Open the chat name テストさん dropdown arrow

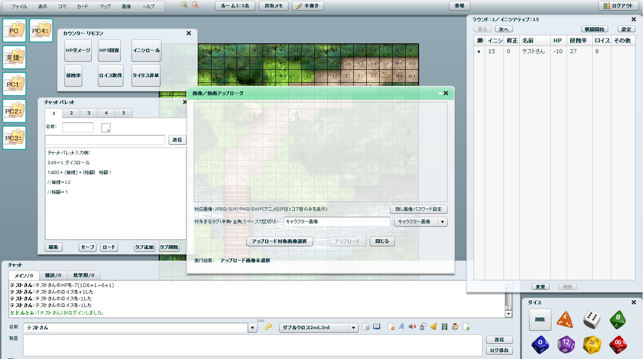pos(253,328)
